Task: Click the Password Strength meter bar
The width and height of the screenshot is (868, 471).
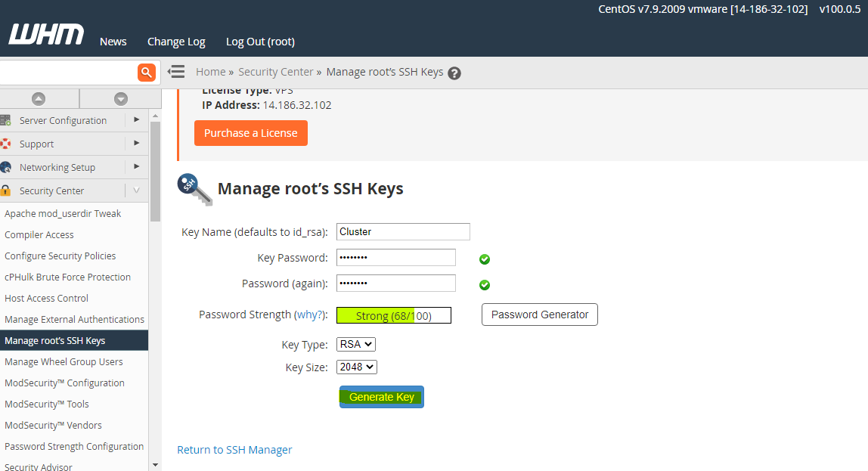Action: coord(393,315)
